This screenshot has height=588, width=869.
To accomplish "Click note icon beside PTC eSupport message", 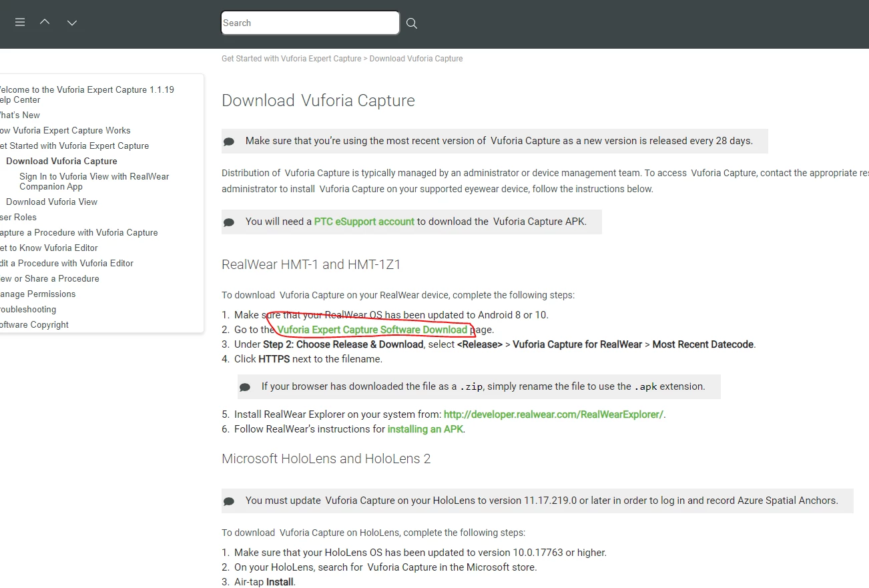I will click(x=229, y=222).
